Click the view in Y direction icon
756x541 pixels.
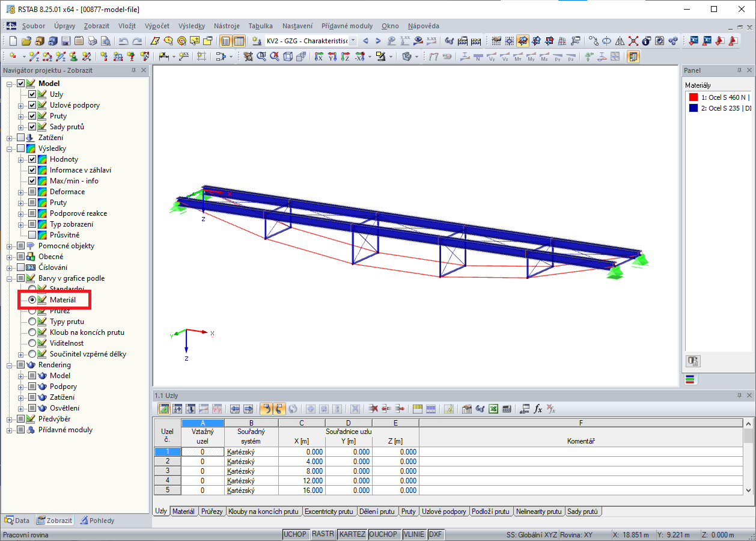(332, 57)
